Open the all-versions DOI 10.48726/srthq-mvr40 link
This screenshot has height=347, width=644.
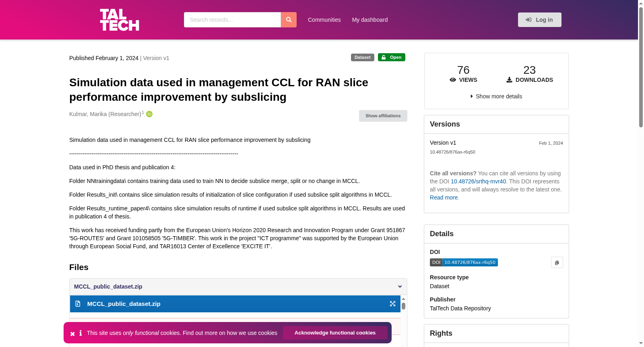[478, 181]
